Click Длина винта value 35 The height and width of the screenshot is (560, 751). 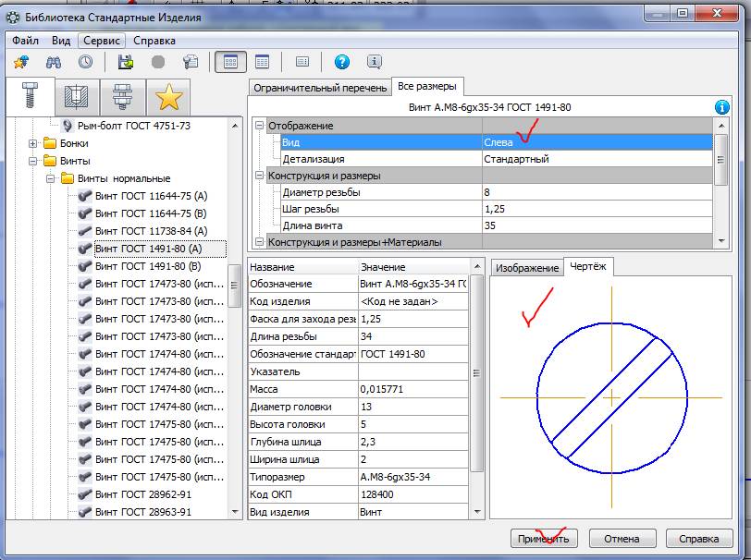[597, 225]
